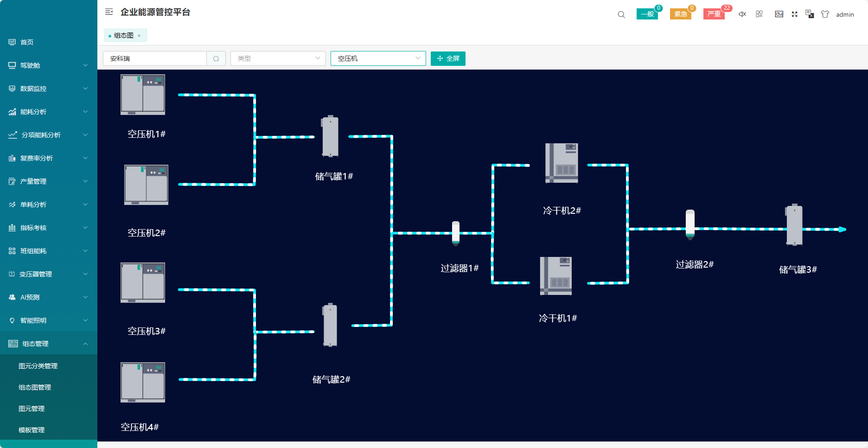Open 组态图管理 in the sidebar
Viewport: 868px width, 448px height.
(35, 387)
